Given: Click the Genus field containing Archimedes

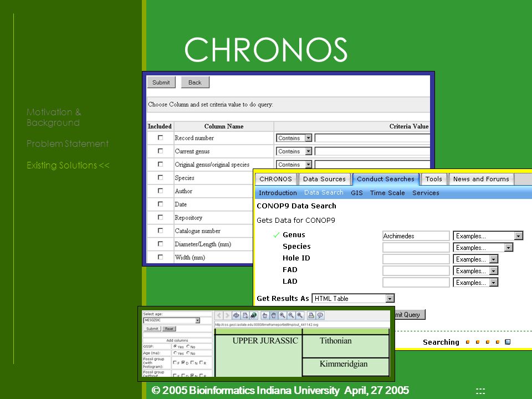Looking at the screenshot, I should pyautogui.click(x=416, y=236).
